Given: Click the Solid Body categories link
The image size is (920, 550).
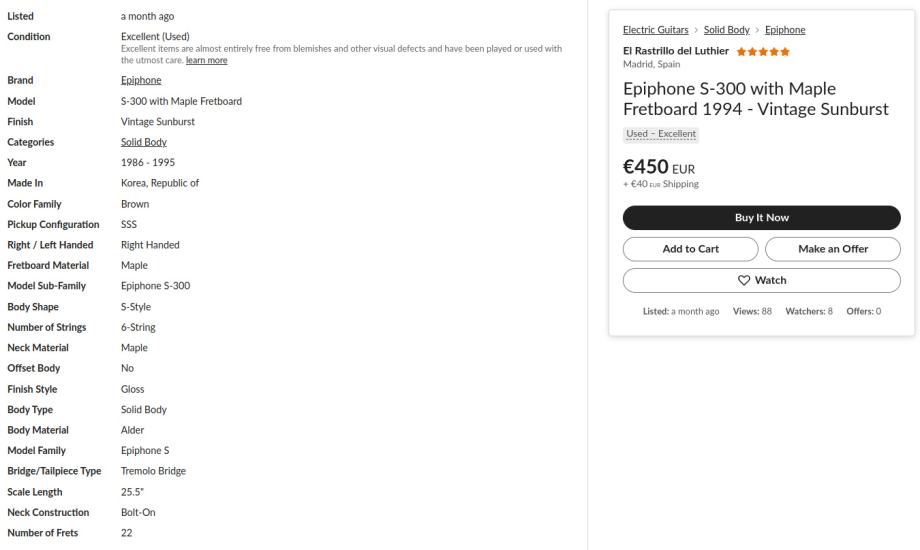Looking at the screenshot, I should [143, 142].
